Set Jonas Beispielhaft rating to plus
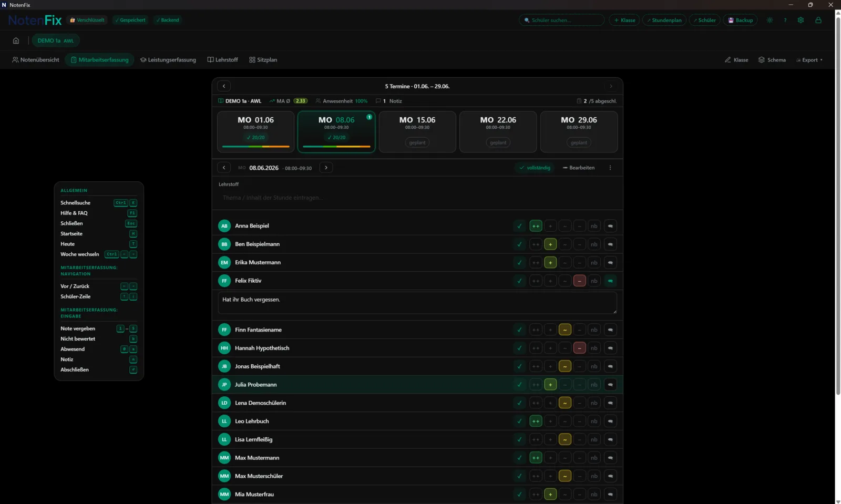This screenshot has height=504, width=841. pos(550,366)
